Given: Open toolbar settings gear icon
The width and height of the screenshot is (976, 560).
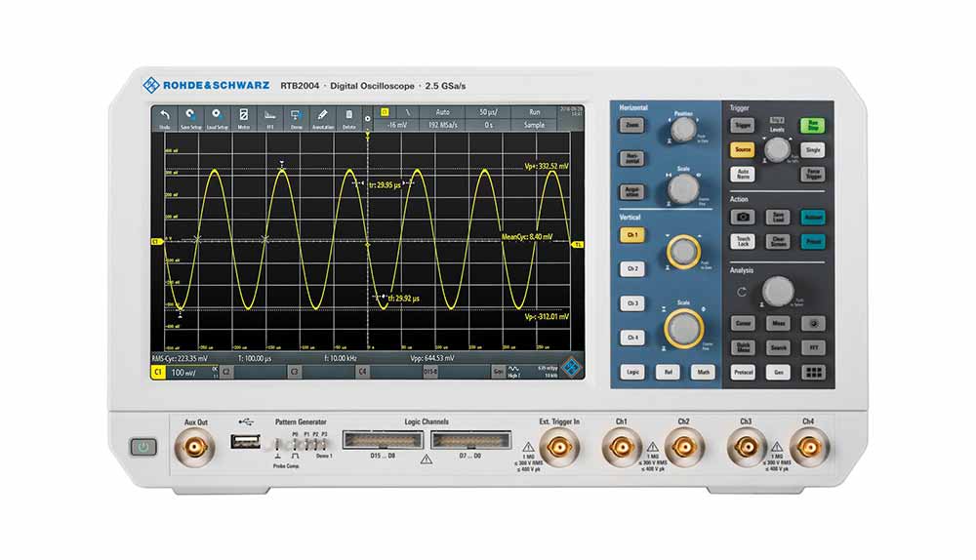Looking at the screenshot, I should point(367,119).
